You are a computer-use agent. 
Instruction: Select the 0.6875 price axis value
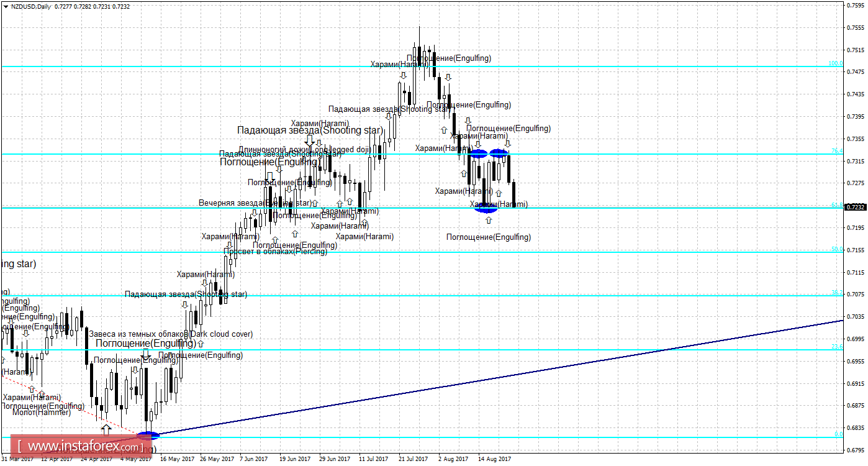855,406
